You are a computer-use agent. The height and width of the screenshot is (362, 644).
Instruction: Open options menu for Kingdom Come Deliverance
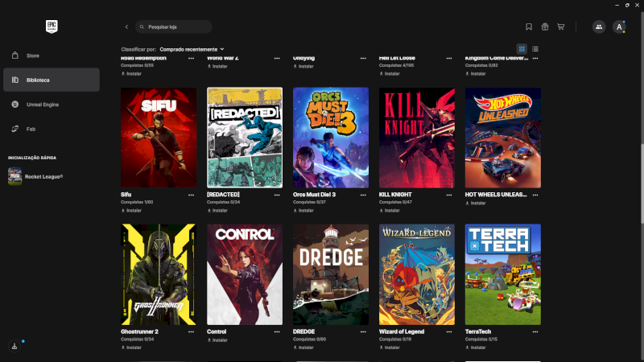pos(535,58)
